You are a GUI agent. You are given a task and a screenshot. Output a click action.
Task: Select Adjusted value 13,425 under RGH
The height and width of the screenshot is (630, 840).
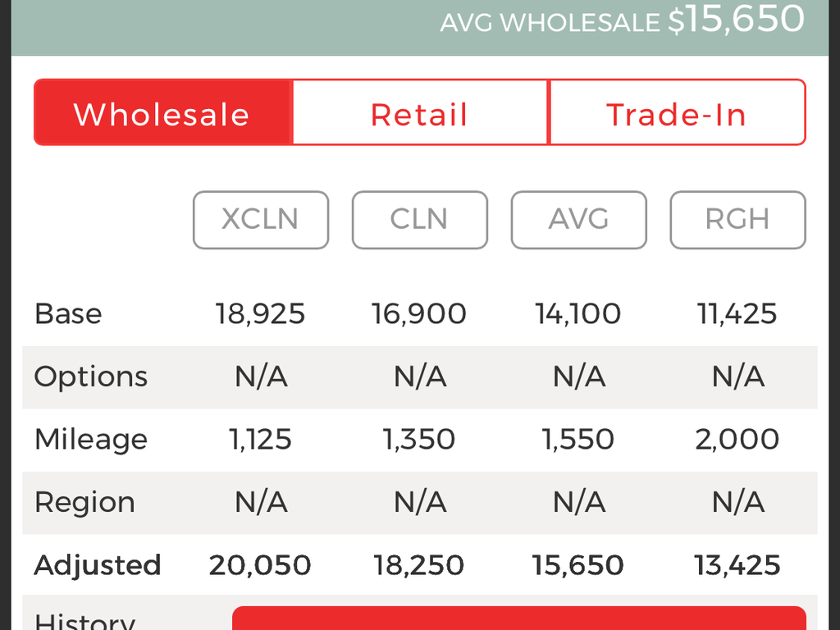pos(737,565)
